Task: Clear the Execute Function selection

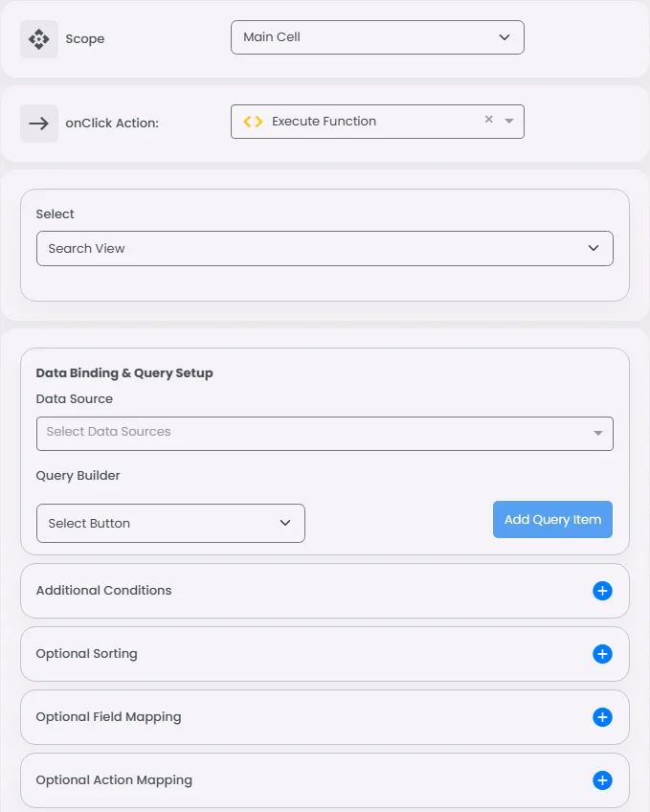Action: [x=488, y=120]
